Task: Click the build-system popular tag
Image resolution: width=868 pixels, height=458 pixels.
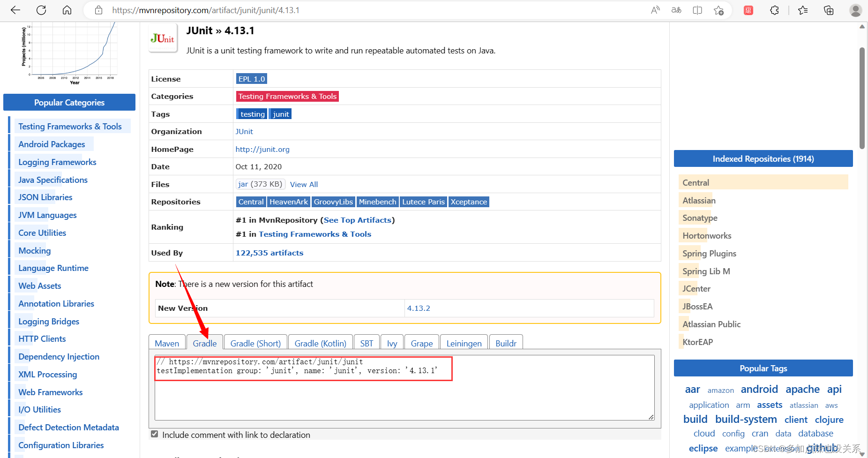Action: (746, 419)
